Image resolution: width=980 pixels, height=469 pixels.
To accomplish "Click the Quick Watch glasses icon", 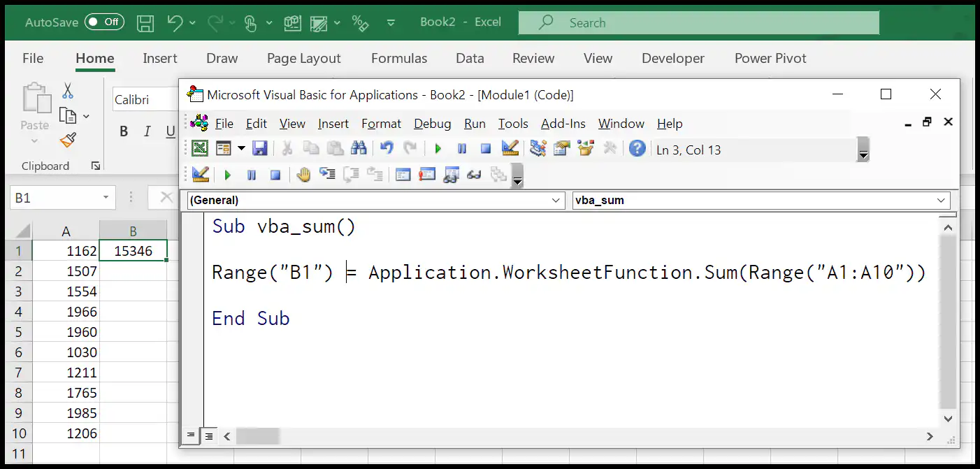I will pyautogui.click(x=475, y=175).
